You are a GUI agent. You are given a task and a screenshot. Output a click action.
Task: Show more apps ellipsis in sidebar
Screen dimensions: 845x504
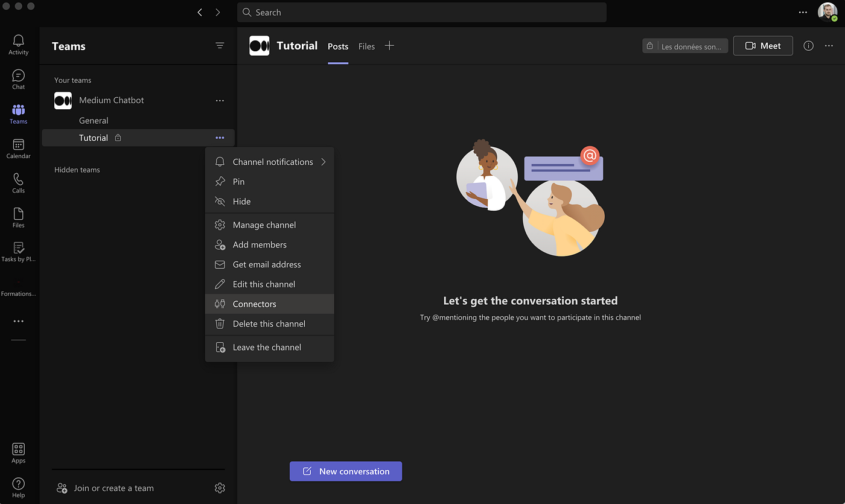click(x=18, y=321)
